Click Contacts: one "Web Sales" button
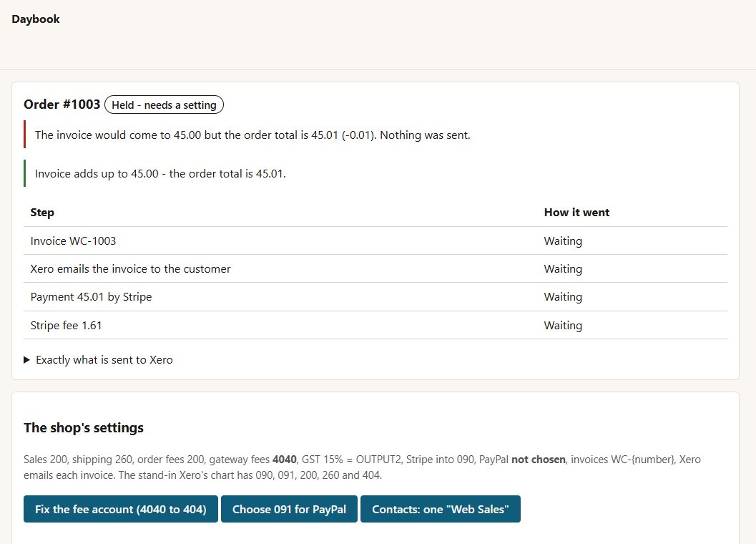This screenshot has height=544, width=756. pos(440,509)
